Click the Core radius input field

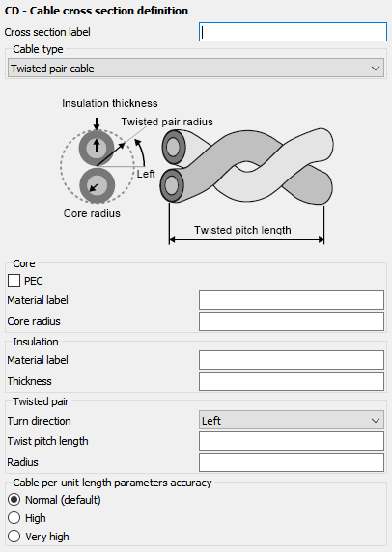pyautogui.click(x=292, y=321)
